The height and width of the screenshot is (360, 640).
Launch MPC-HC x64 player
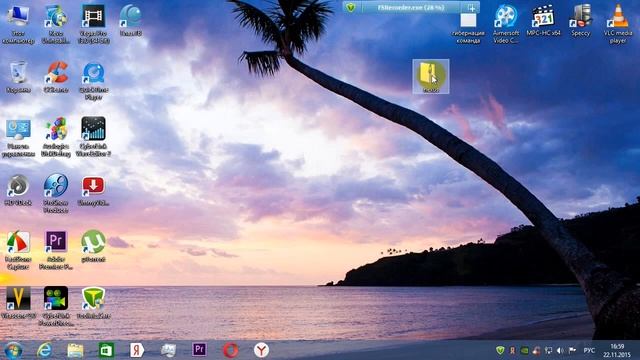point(543,20)
